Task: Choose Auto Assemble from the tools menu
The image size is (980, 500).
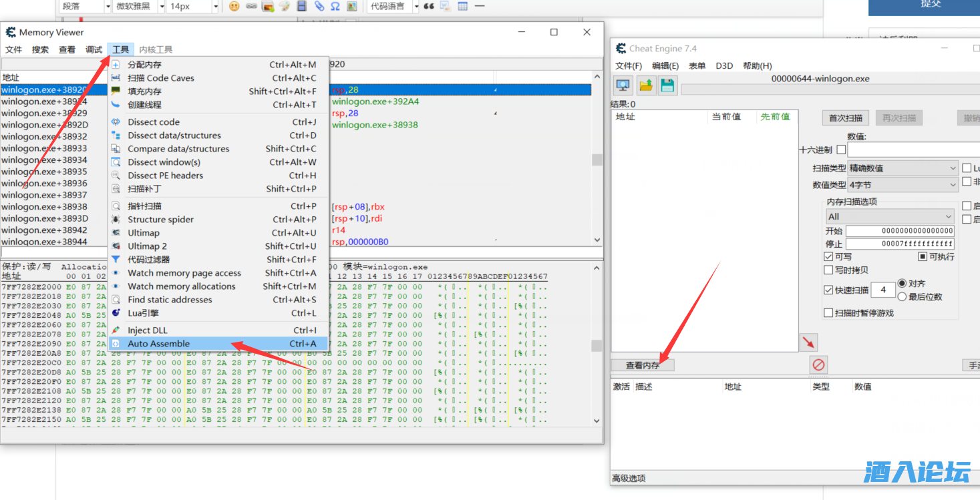Action: click(159, 344)
